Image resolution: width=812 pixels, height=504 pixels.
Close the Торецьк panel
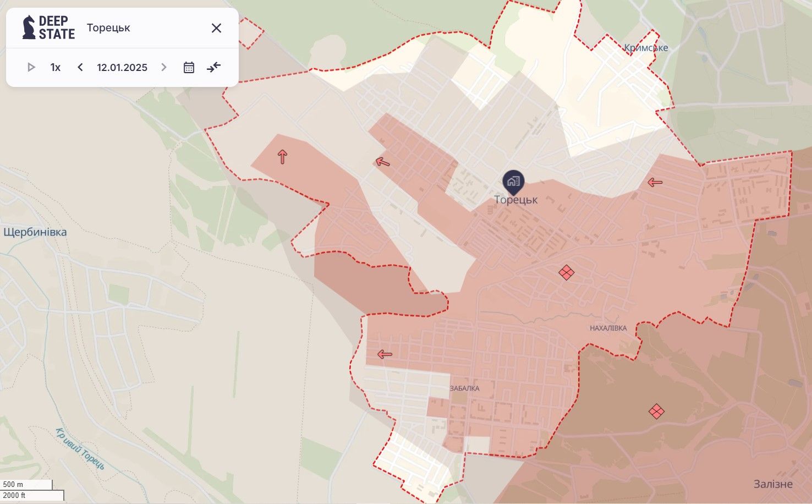(x=216, y=28)
